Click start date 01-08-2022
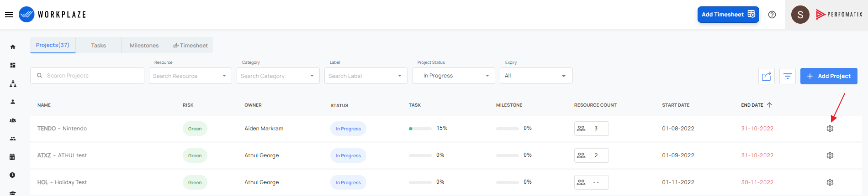Image resolution: width=868 pixels, height=196 pixels. click(x=678, y=129)
